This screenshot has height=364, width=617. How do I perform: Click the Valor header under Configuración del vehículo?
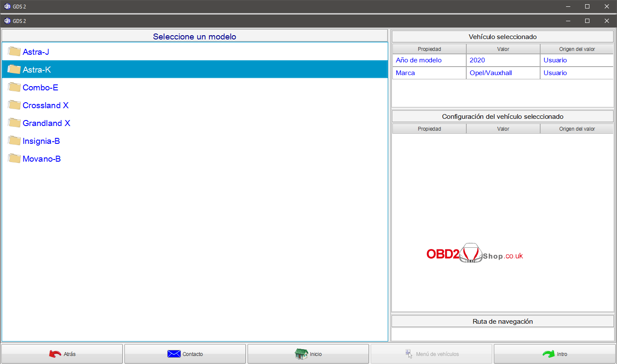(x=503, y=129)
